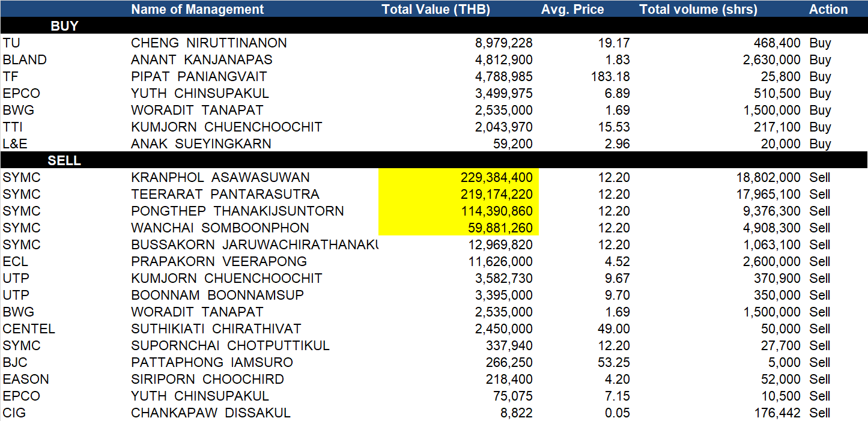Select the average price 7.15

(618, 396)
